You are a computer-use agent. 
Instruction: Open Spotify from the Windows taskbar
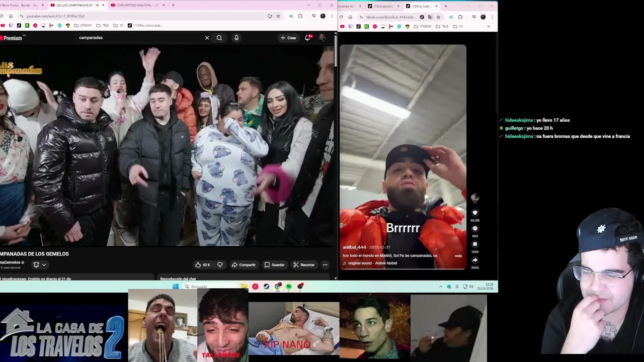(289, 287)
